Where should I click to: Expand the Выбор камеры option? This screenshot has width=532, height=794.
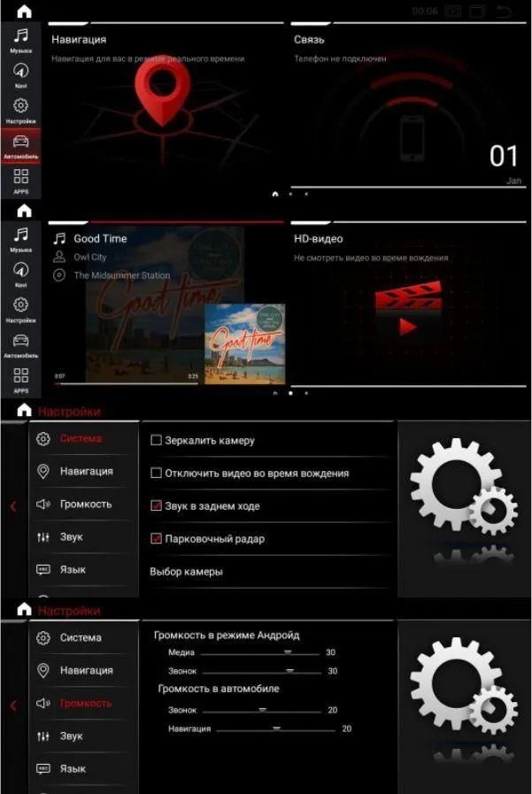pyautogui.click(x=186, y=572)
